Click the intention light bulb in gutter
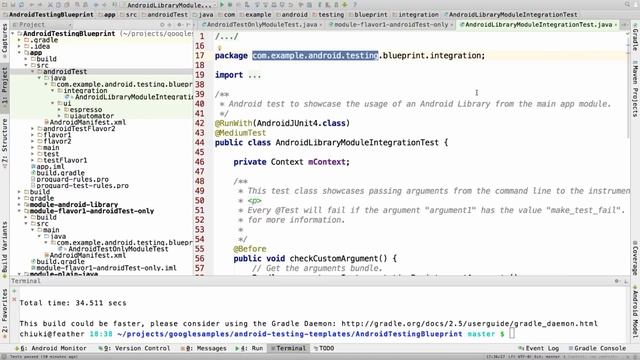 pyautogui.click(x=219, y=47)
